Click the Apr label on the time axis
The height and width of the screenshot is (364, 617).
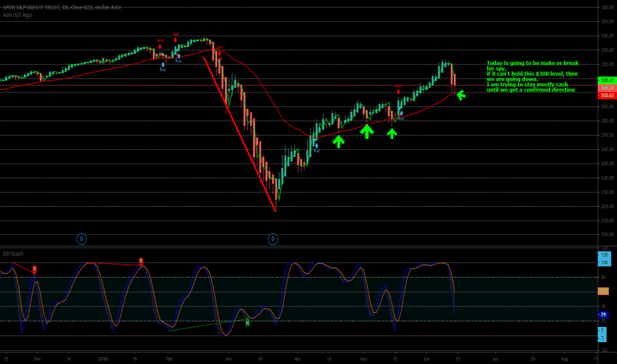(297, 359)
